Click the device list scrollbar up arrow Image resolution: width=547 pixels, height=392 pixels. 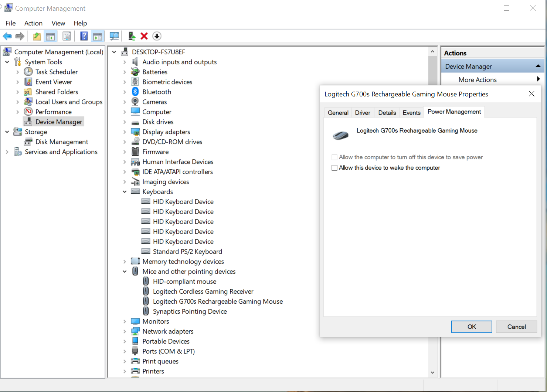[432, 51]
